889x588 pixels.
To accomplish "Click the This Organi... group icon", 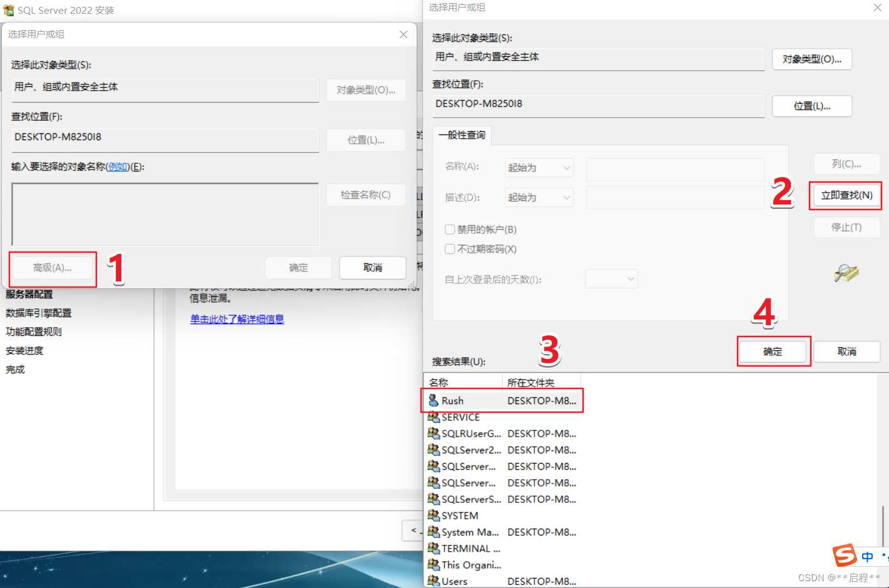I will [x=433, y=564].
